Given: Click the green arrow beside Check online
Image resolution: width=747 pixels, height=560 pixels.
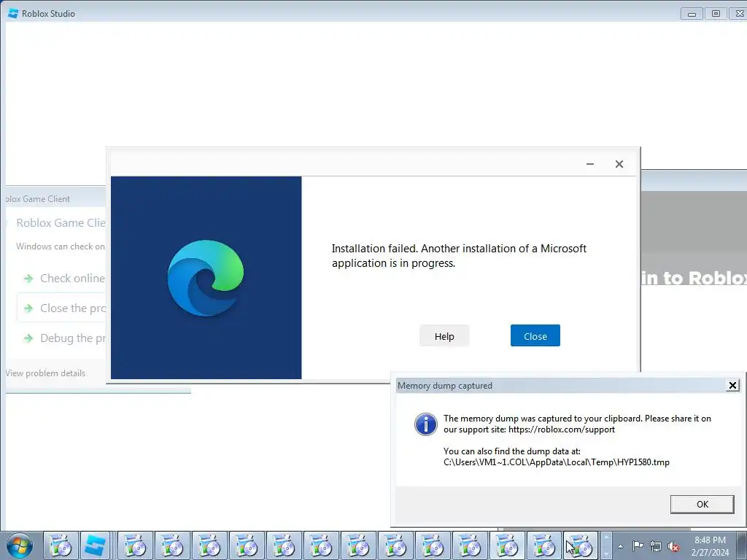Looking at the screenshot, I should pyautogui.click(x=28, y=279).
